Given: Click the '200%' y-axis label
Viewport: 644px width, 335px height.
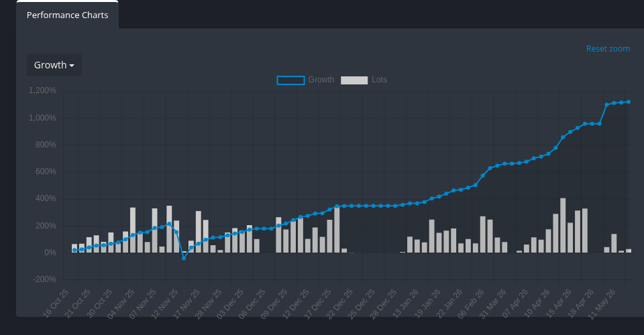Looking at the screenshot, I should point(46,226).
